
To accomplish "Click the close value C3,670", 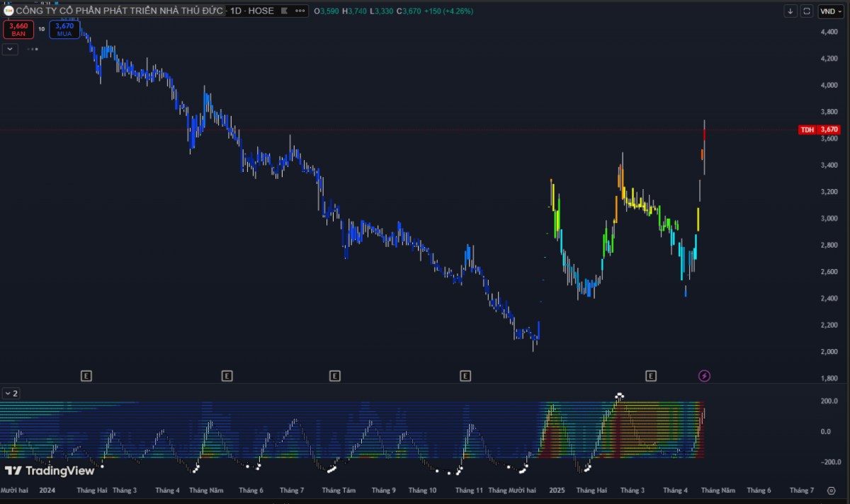I will [409, 11].
